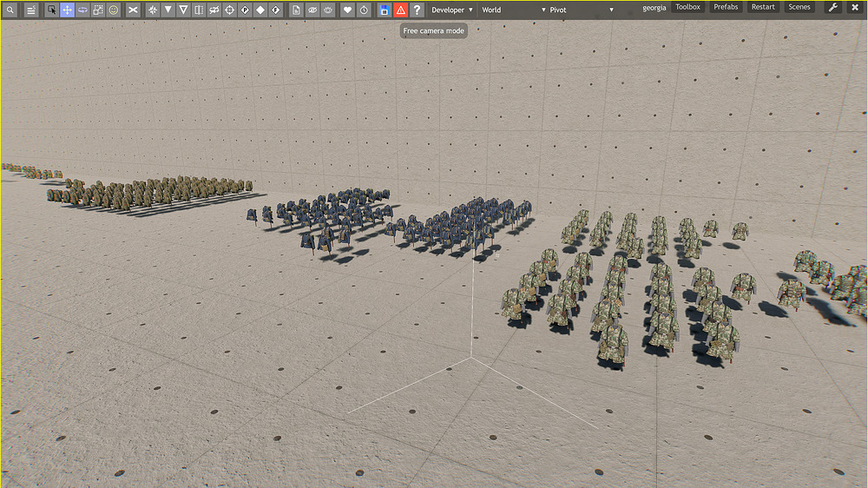Image resolution: width=868 pixels, height=488 pixels.
Task: Toggle the crossed-out eye visibility icon
Action: click(312, 10)
